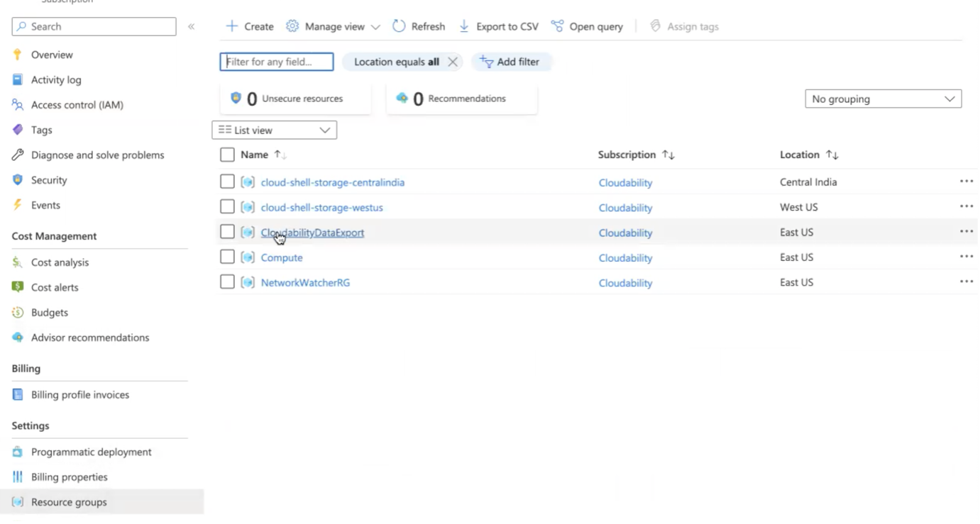Focus the Filter for any field box

277,62
